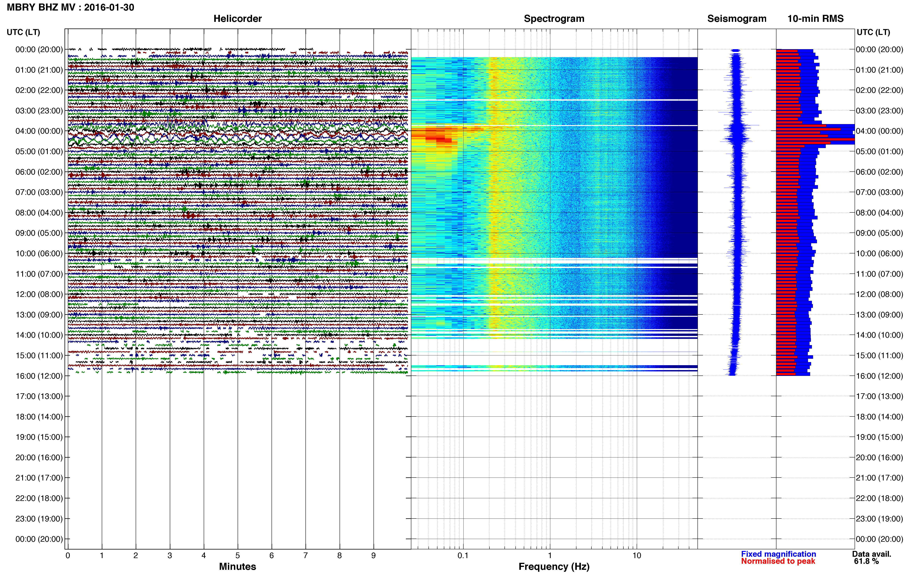Screen dimensions: 924x578
Task: Click the 'Normalised to peak' legend text
Action: coord(778,561)
